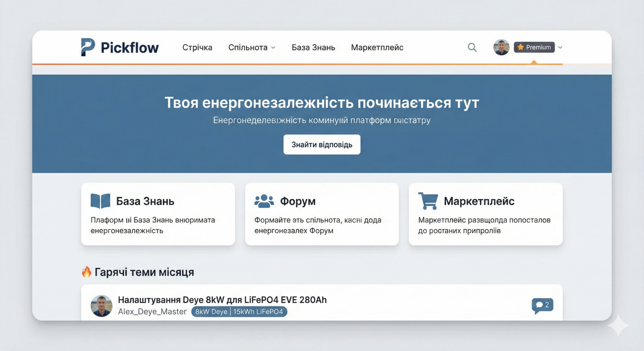Visit the Alex_Deye_Master profile name
The image size is (644, 351).
pos(152,312)
